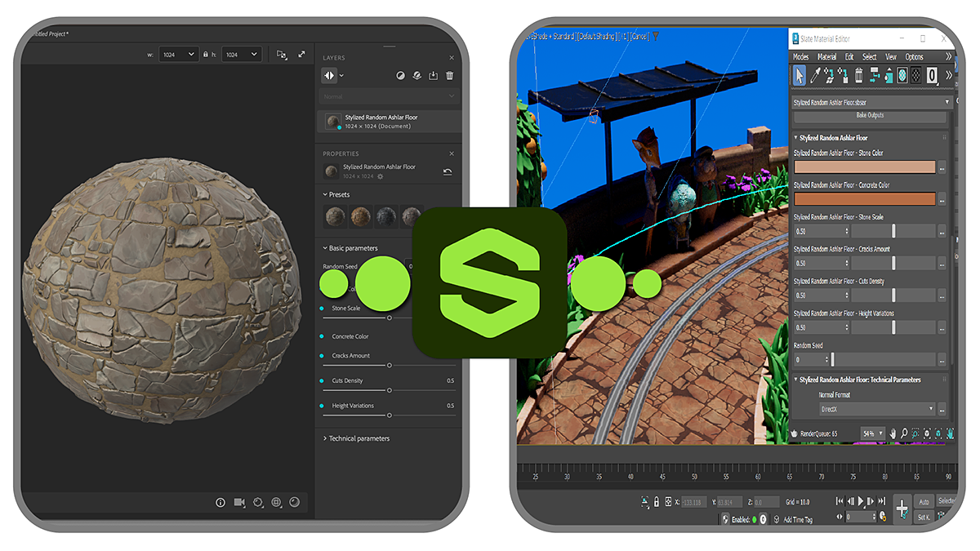Click the paint bucket assign material icon
This screenshot has width=980, height=551.
pyautogui.click(x=889, y=75)
